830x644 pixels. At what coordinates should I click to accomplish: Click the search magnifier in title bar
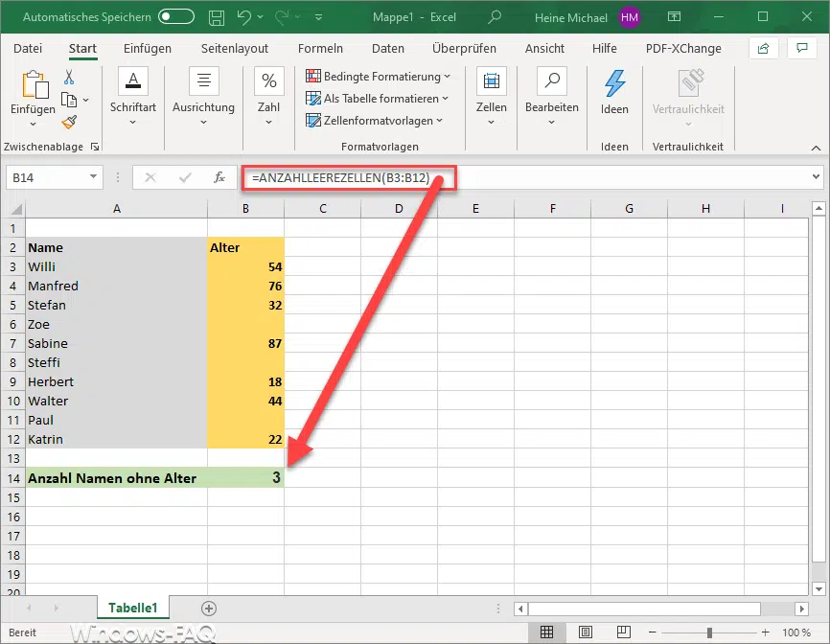pyautogui.click(x=495, y=17)
